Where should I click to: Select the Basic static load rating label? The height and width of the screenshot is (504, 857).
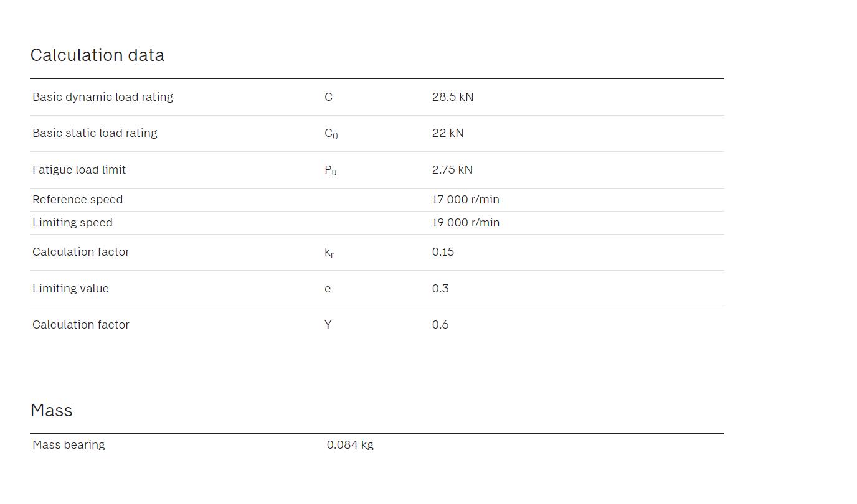[x=95, y=133]
